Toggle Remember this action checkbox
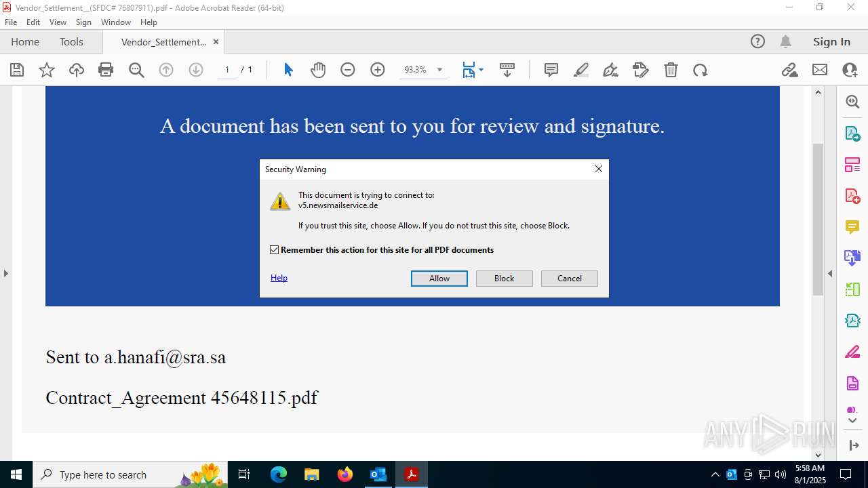Viewport: 868px width, 488px height. (x=275, y=250)
